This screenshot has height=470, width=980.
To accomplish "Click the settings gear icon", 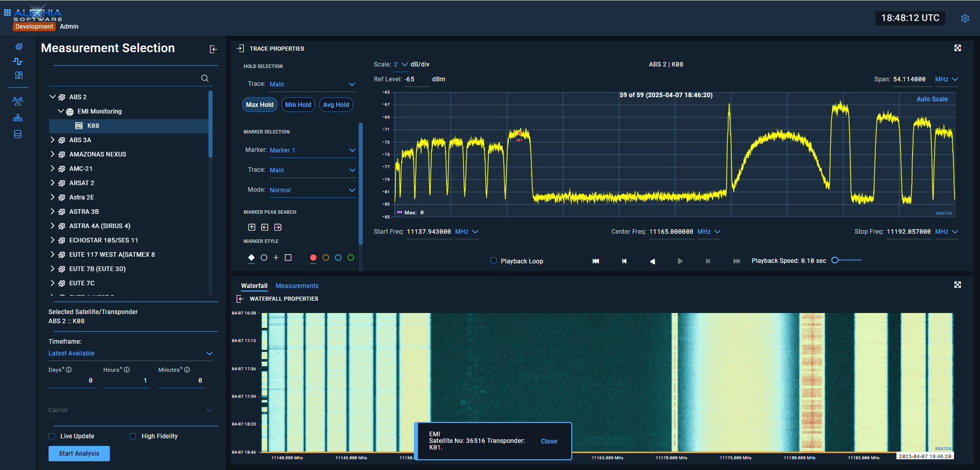I will (x=965, y=18).
